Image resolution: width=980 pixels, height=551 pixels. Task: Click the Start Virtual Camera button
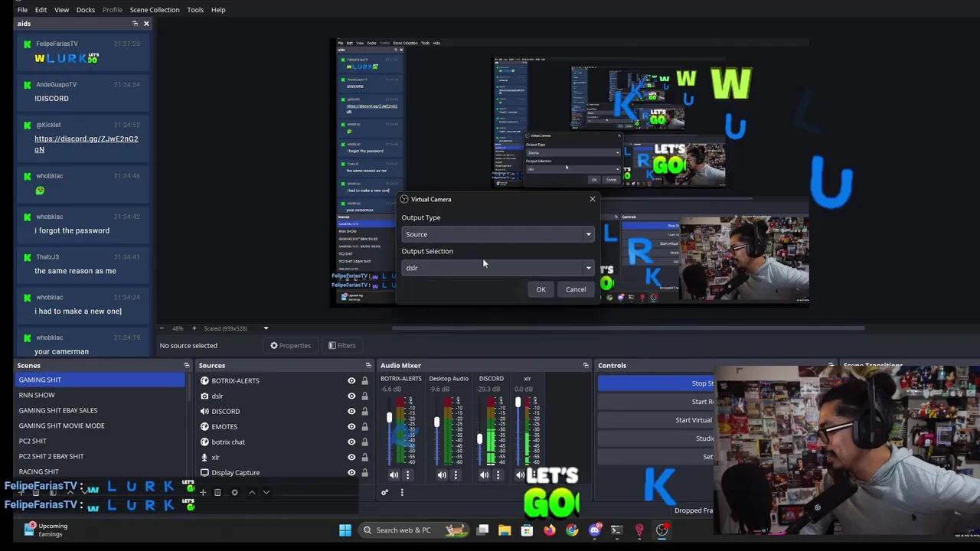[655, 420]
